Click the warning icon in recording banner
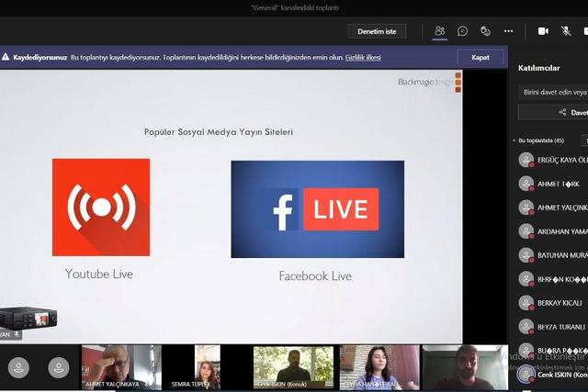 pyautogui.click(x=6, y=57)
